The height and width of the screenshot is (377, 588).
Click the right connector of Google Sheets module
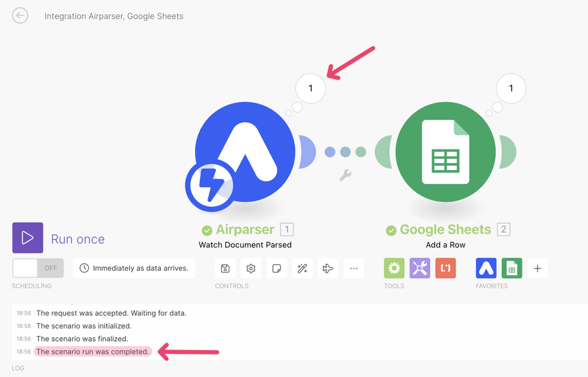pyautogui.click(x=508, y=152)
